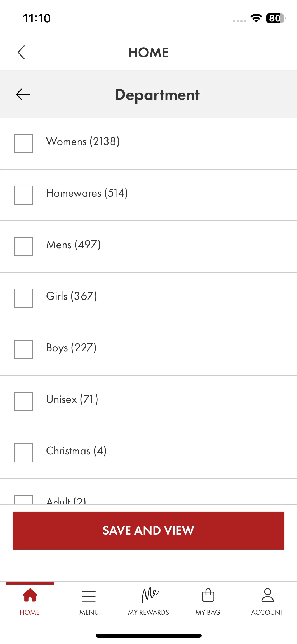The image size is (297, 644).
Task: Check the Mens (497) checkbox
Action: 24,247
